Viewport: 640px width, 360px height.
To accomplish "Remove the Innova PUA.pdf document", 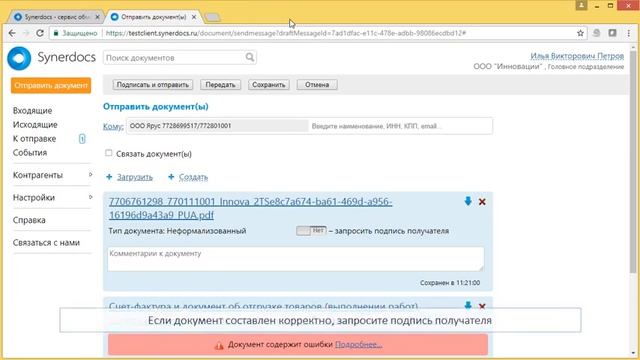I will click(482, 202).
